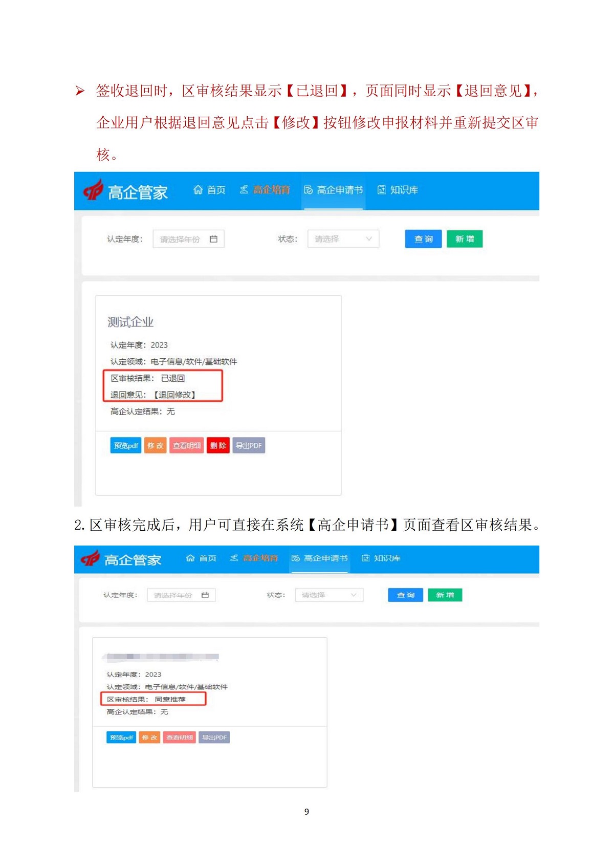Expand the 状态 dropdown in the upper screenshot
Viewport: 614px width, 868px height.
point(343,239)
